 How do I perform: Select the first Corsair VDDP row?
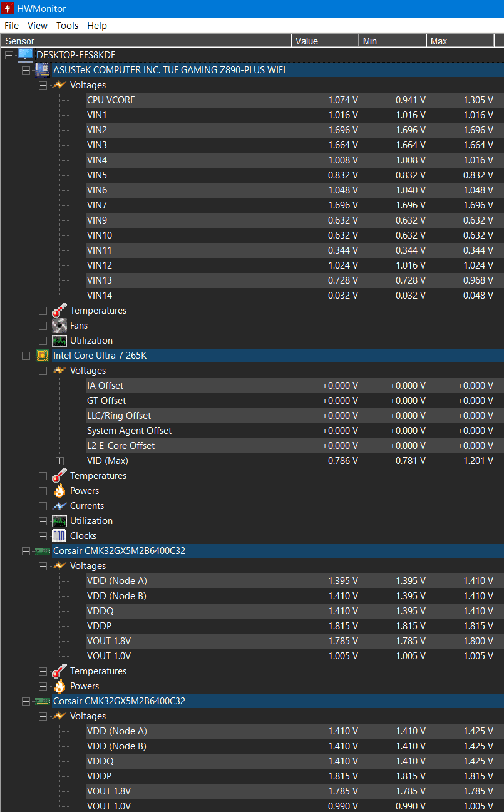pos(294,626)
